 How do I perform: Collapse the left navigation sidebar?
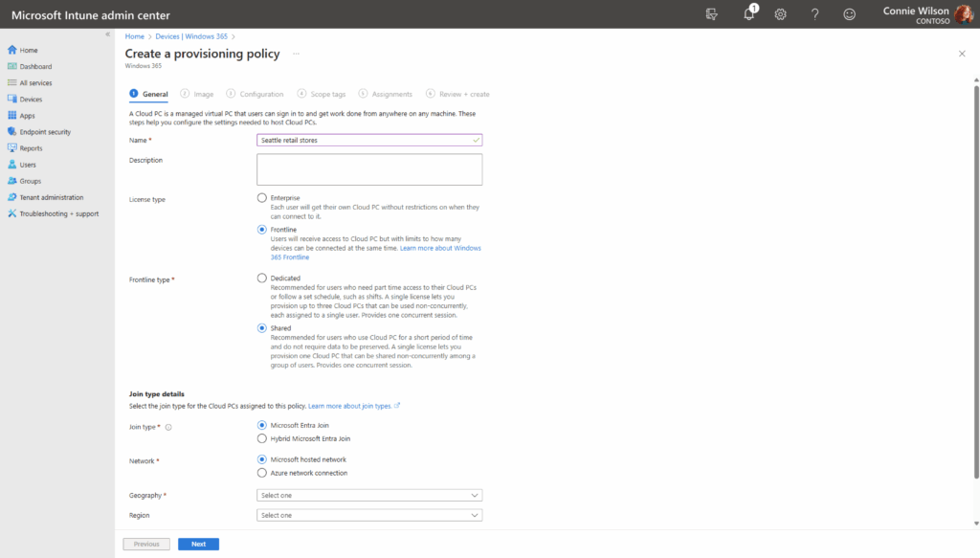(x=107, y=34)
